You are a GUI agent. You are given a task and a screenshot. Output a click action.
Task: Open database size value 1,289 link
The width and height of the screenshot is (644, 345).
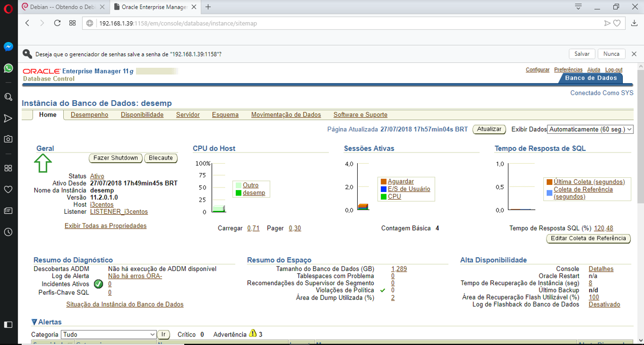coord(399,269)
